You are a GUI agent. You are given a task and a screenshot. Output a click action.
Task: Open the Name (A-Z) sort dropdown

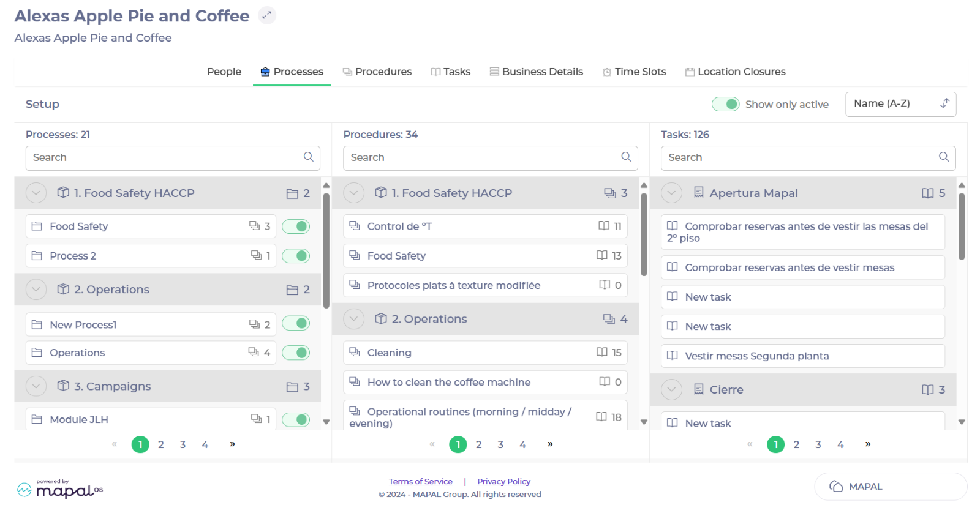(900, 104)
